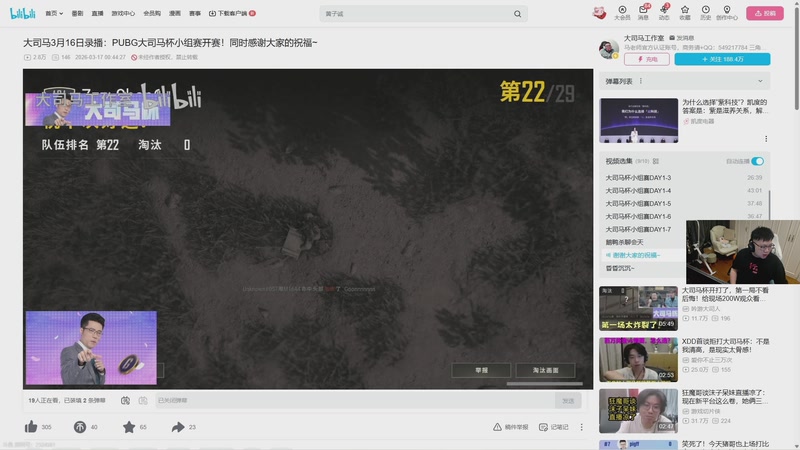Go to 番剧 in top navigation
800x450 pixels.
click(x=77, y=13)
